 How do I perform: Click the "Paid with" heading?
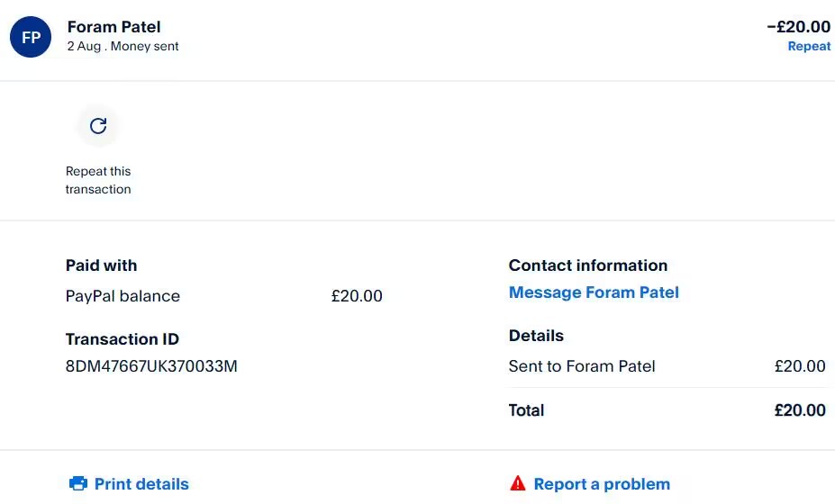(101, 265)
